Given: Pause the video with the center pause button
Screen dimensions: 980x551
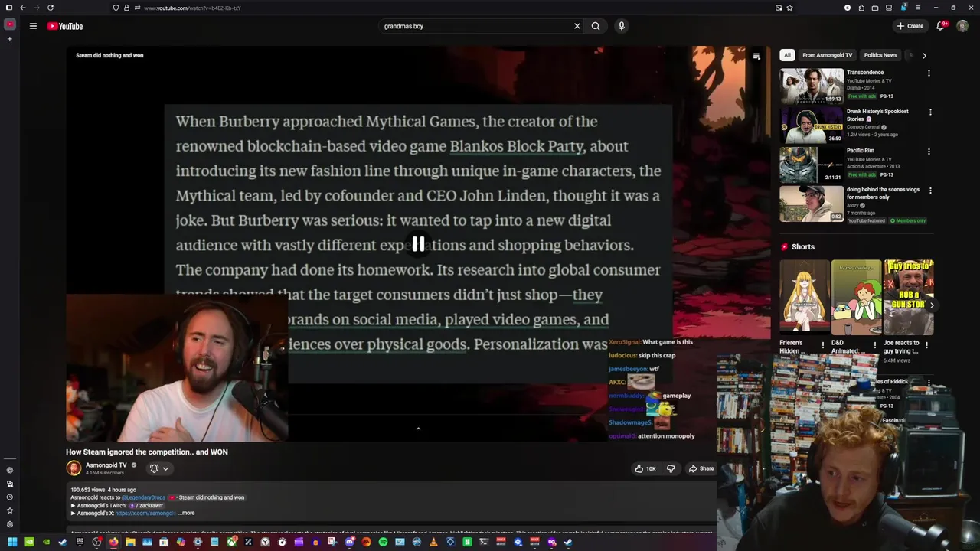Looking at the screenshot, I should [x=418, y=244].
